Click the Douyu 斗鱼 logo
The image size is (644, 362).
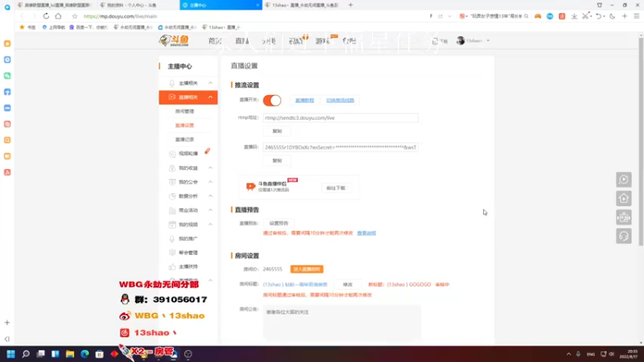click(x=174, y=40)
